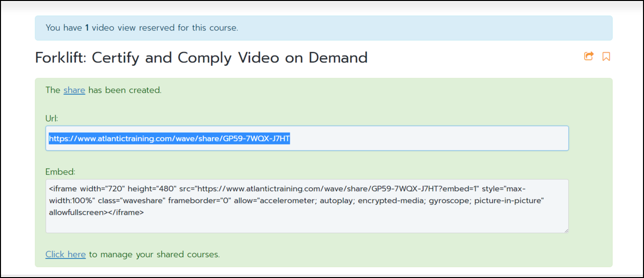Click the Url field containing share link
Image resolution: width=644 pixels, height=278 pixels.
click(307, 139)
